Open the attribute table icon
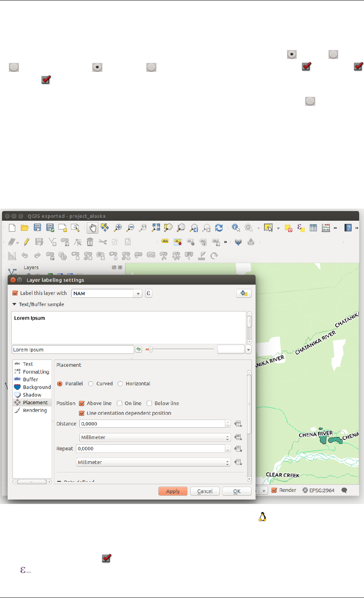364x598 pixels. tap(313, 228)
